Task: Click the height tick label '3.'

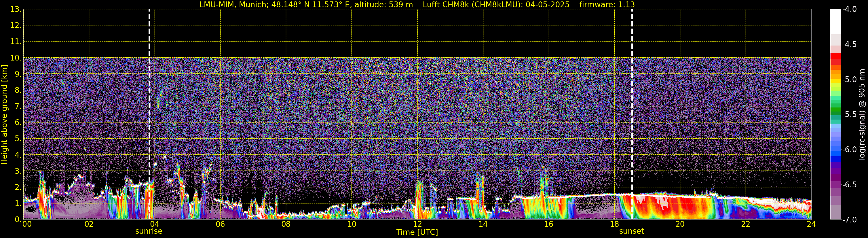Action: (18, 171)
